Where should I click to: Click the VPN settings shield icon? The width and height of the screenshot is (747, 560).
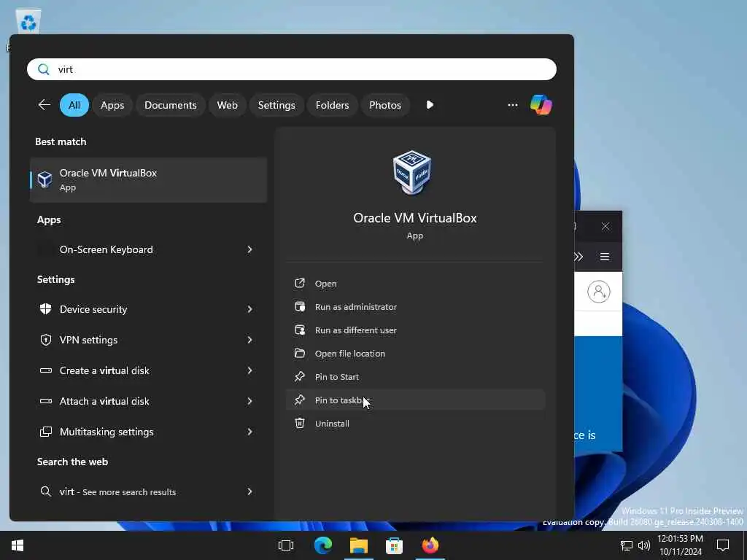coord(46,340)
